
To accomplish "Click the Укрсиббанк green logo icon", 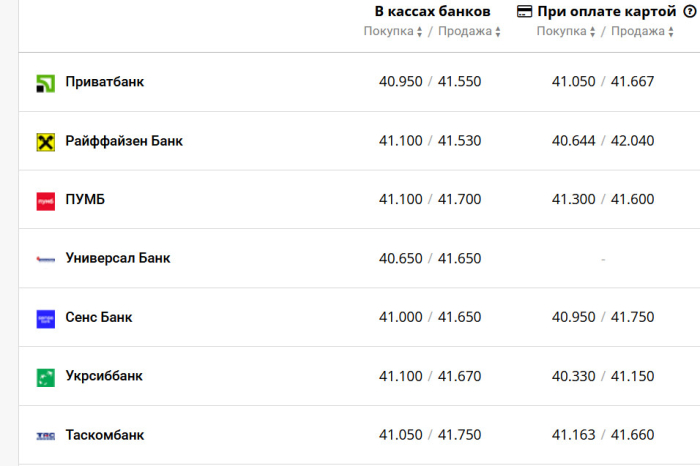I will point(45,377).
